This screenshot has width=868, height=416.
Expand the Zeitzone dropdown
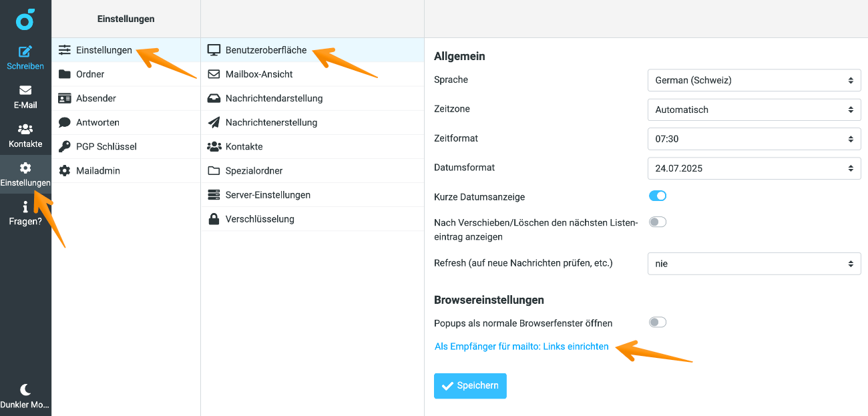[754, 110]
